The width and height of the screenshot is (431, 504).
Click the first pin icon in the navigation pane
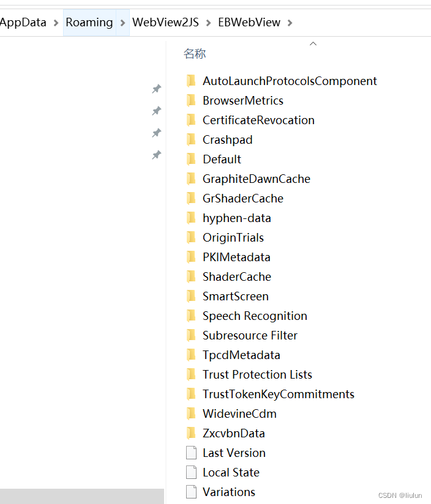(x=157, y=89)
